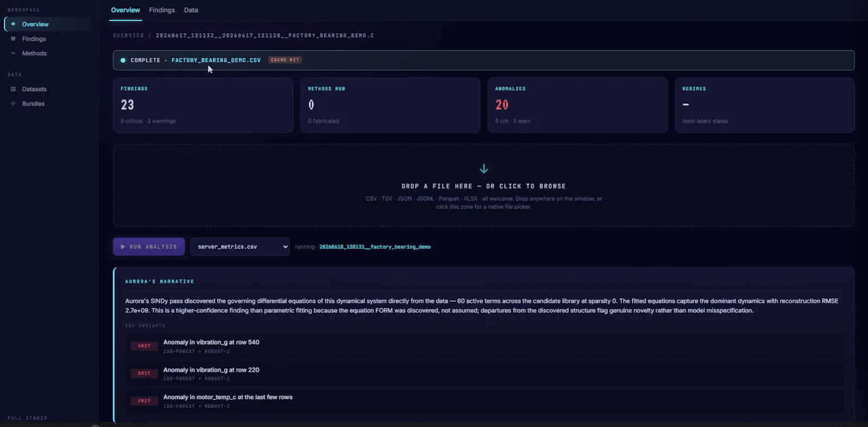The width and height of the screenshot is (868, 427).
Task: Click the 'hmm latent states' text
Action: tap(705, 121)
